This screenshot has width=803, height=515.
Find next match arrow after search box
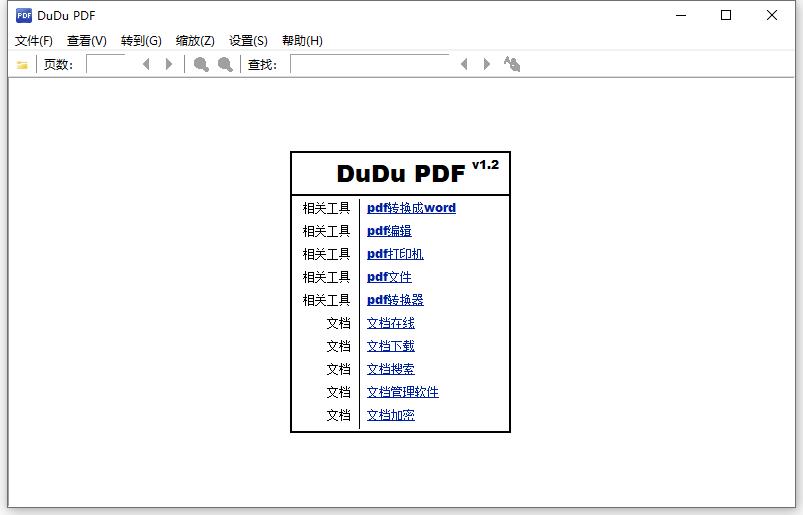487,65
